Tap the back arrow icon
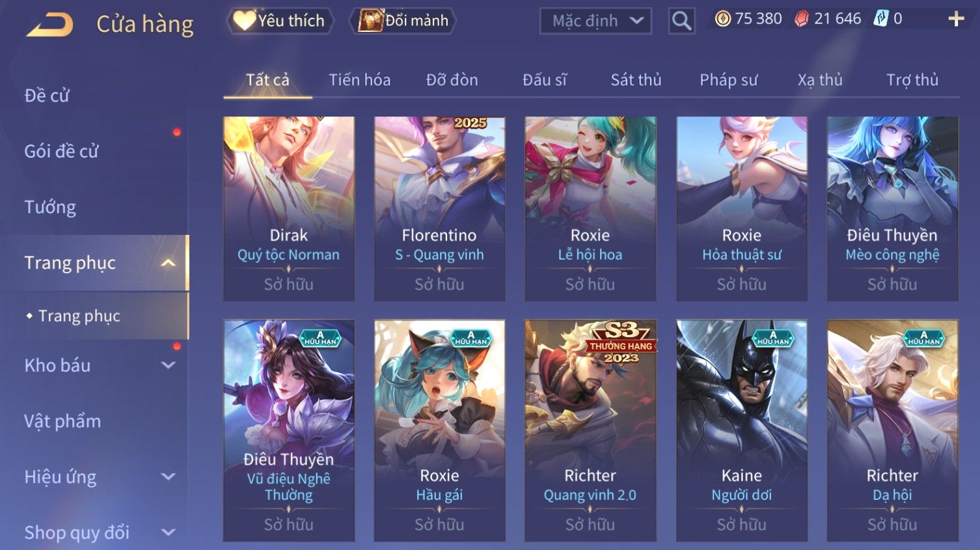 (49, 25)
